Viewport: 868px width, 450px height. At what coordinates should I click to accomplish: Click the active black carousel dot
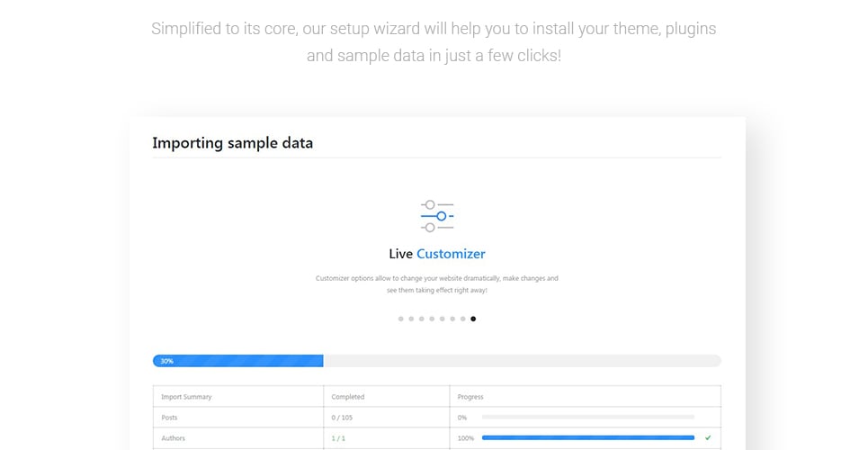click(x=473, y=319)
